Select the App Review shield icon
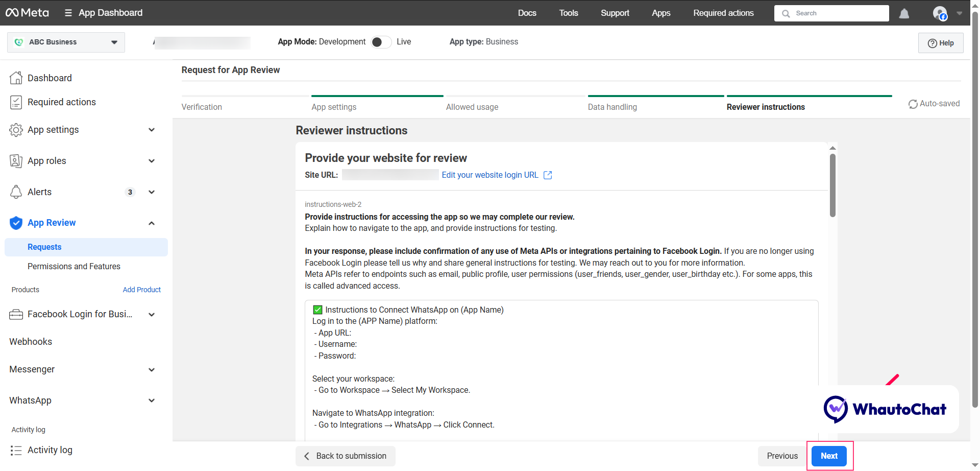Viewport: 980px width, 471px height. (x=16, y=223)
